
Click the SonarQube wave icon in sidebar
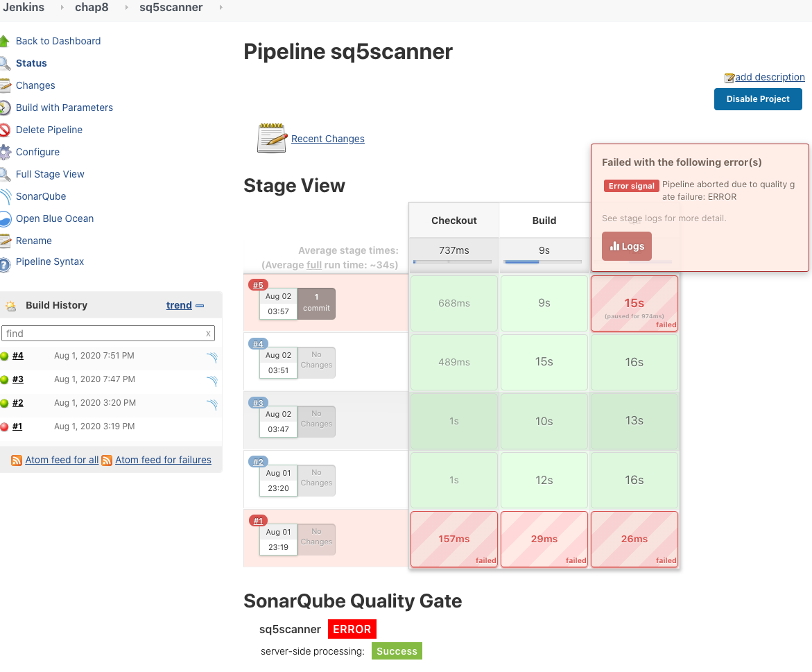pyautogui.click(x=5, y=196)
